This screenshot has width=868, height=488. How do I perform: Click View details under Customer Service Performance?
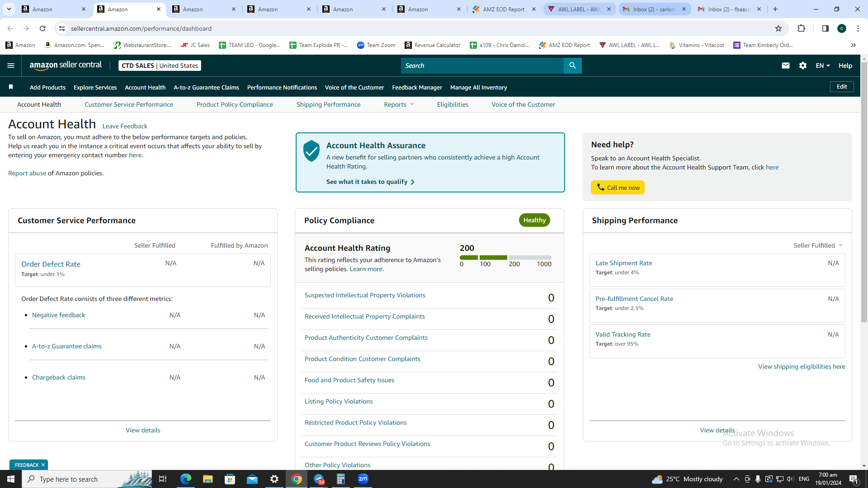tap(143, 430)
